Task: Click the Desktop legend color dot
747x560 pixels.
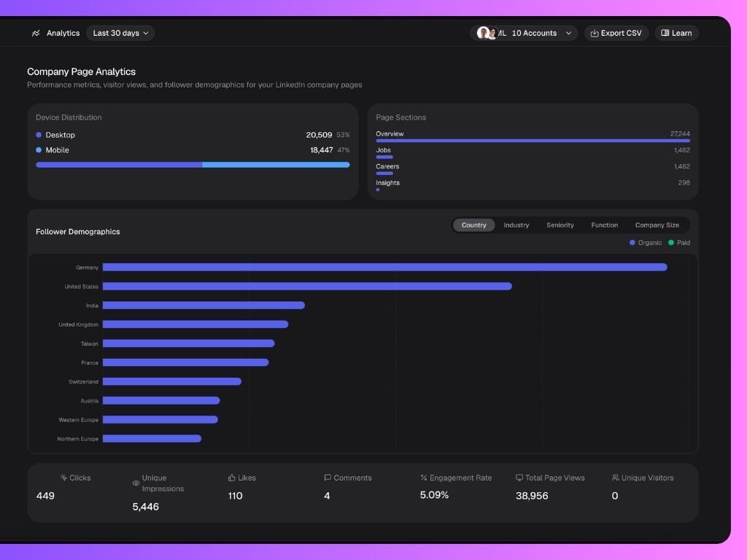Action: 39,135
